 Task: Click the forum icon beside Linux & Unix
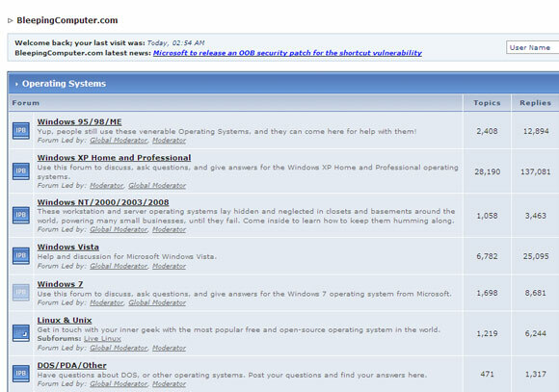[21, 333]
